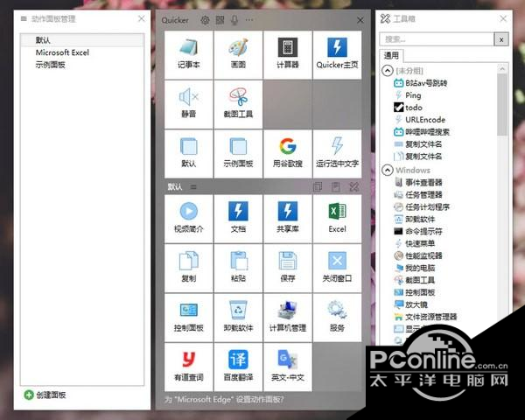Play the 视频简介 tile
Image resolution: width=525 pixels, height=420 pixels.
pyautogui.click(x=188, y=219)
